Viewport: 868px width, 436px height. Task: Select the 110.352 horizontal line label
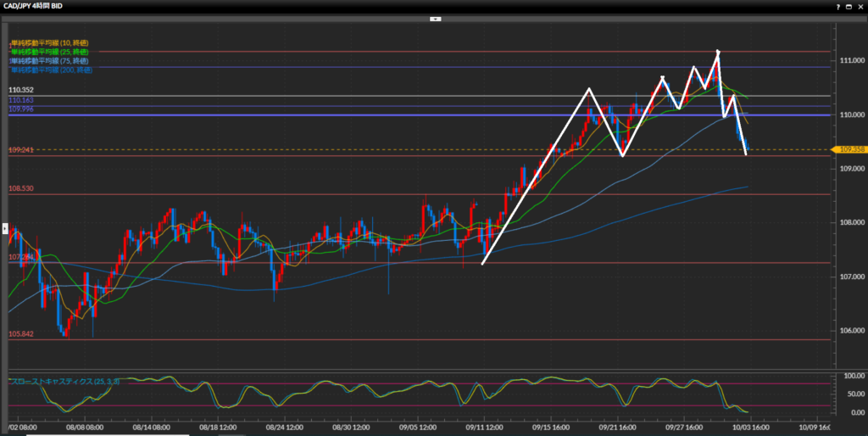(21, 90)
